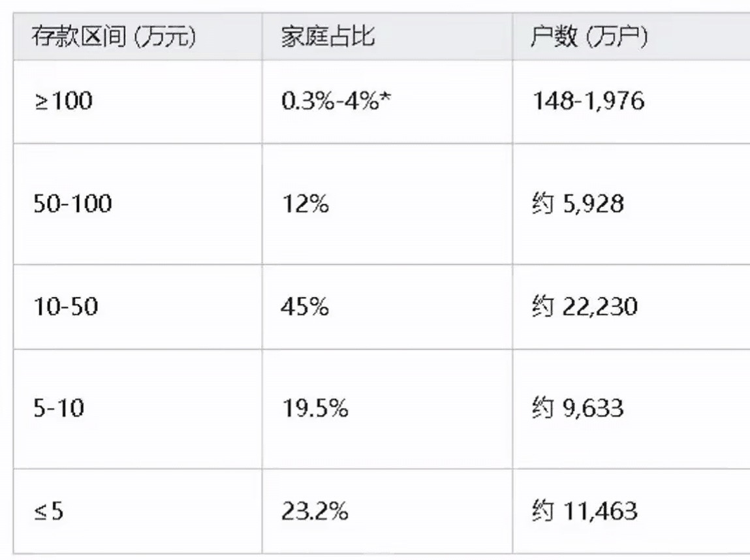This screenshot has width=750, height=560.
Task: Click the 0.3%-4%* percentage cell
Action: point(330,101)
